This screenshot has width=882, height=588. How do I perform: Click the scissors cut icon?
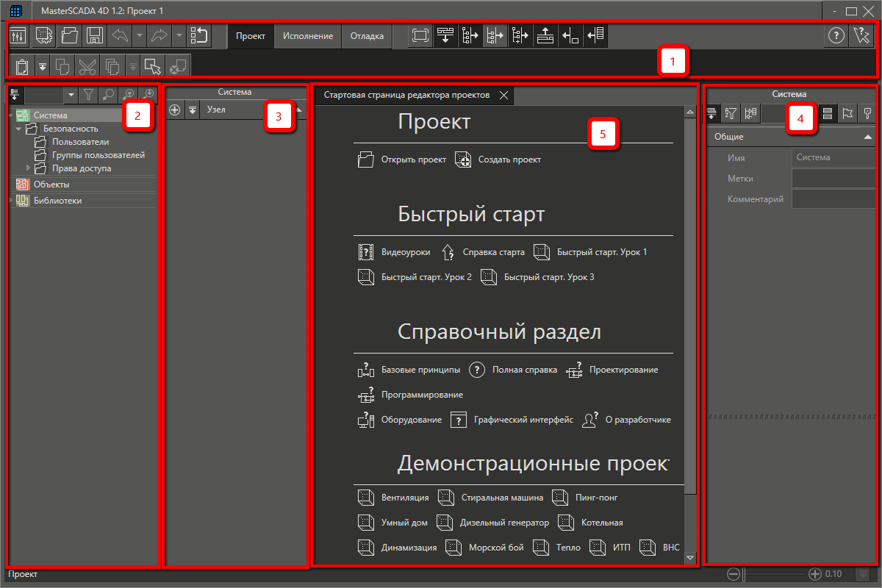[87, 66]
